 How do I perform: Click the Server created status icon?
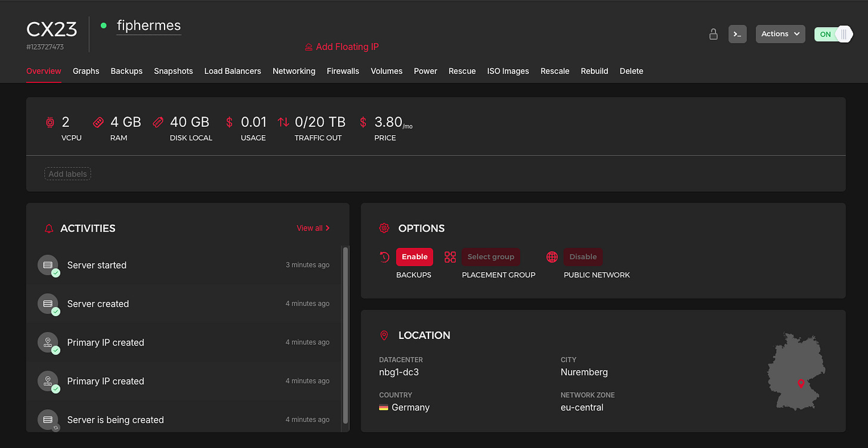click(48, 304)
